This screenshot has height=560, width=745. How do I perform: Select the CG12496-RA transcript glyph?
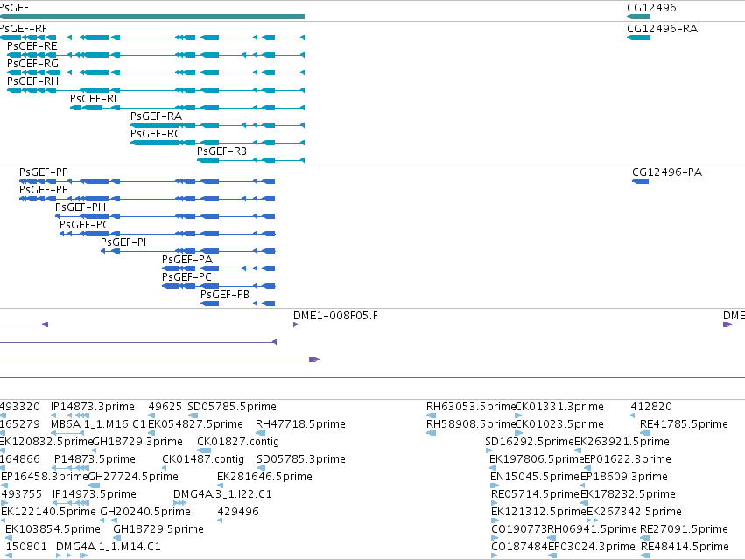[638, 38]
